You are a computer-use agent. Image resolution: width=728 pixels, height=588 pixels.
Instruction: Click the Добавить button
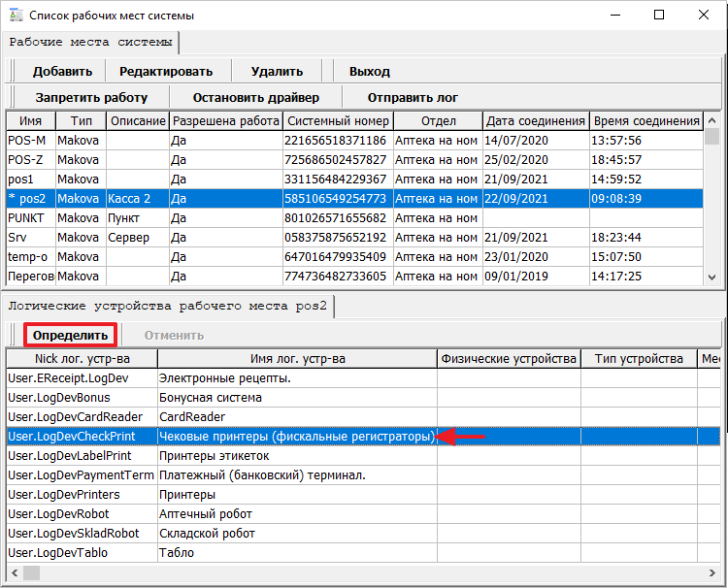click(62, 71)
